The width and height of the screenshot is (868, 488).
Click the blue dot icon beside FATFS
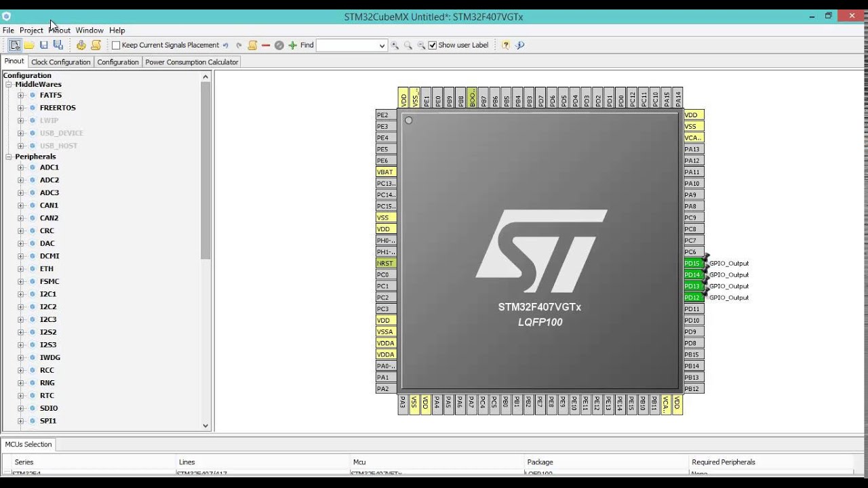(32, 96)
